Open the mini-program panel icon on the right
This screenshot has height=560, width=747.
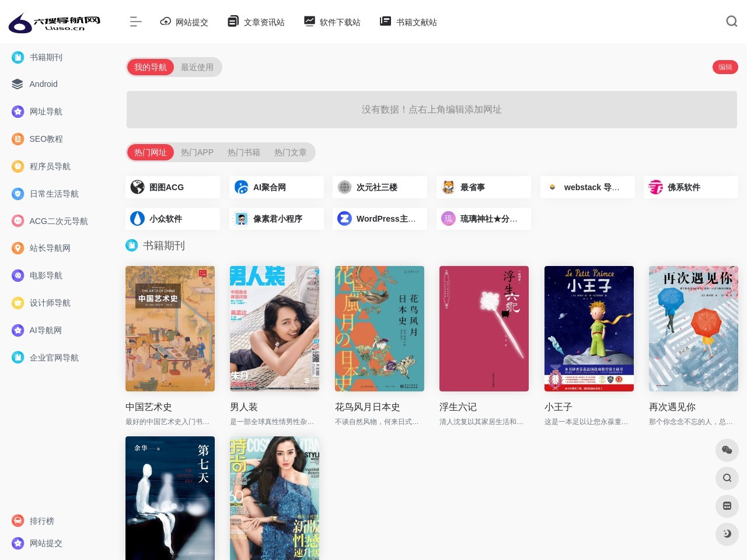pyautogui.click(x=727, y=506)
